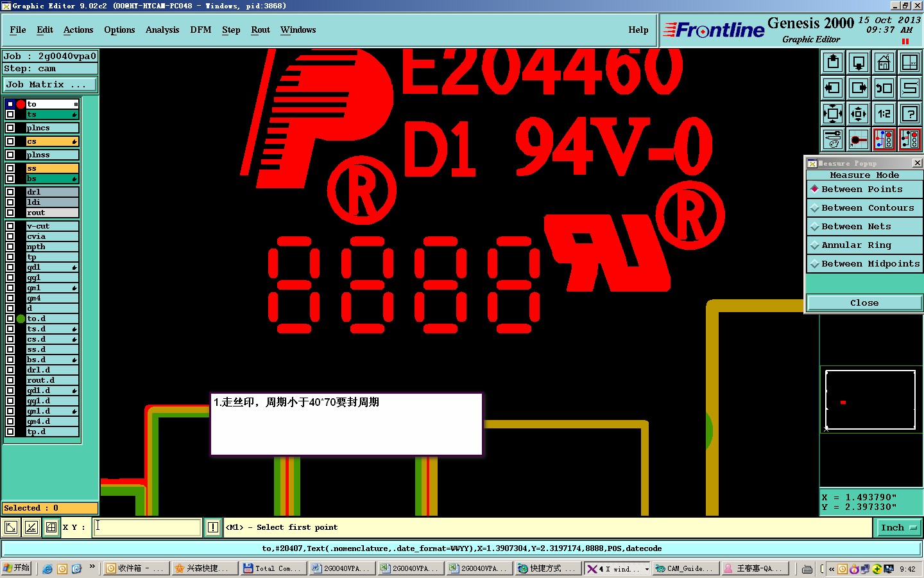Open Internet Explorer from quick launch
The image size is (924, 578).
[x=47, y=568]
